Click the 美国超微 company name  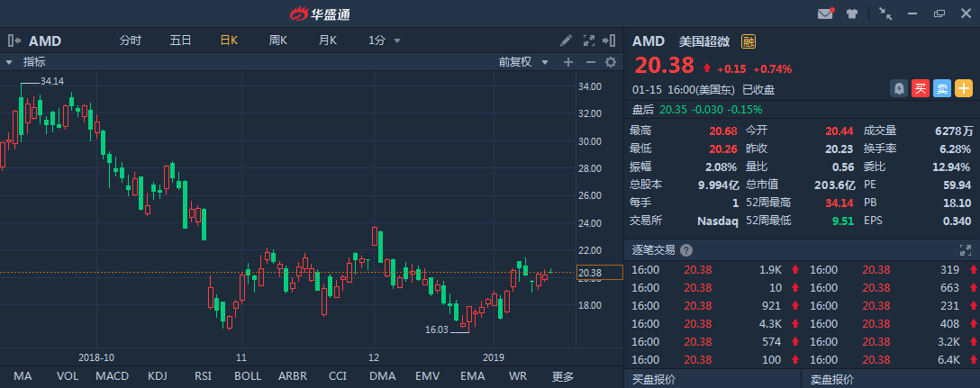pos(704,41)
